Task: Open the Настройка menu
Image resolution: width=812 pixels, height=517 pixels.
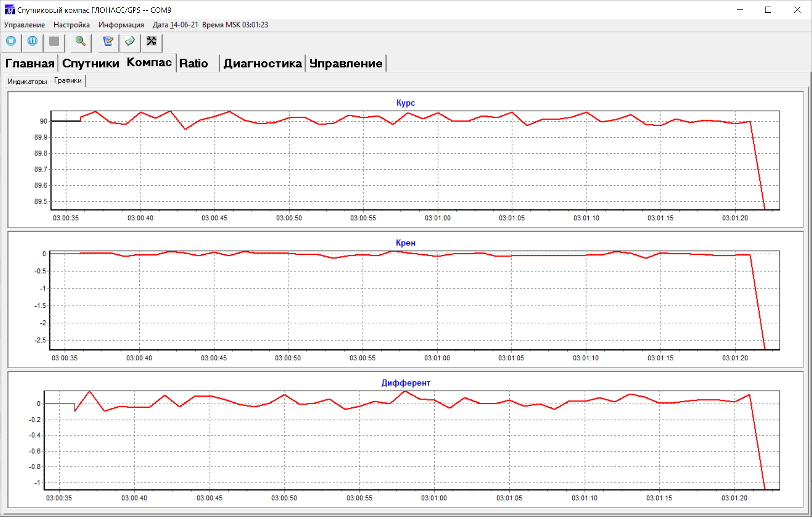Action: (x=71, y=24)
